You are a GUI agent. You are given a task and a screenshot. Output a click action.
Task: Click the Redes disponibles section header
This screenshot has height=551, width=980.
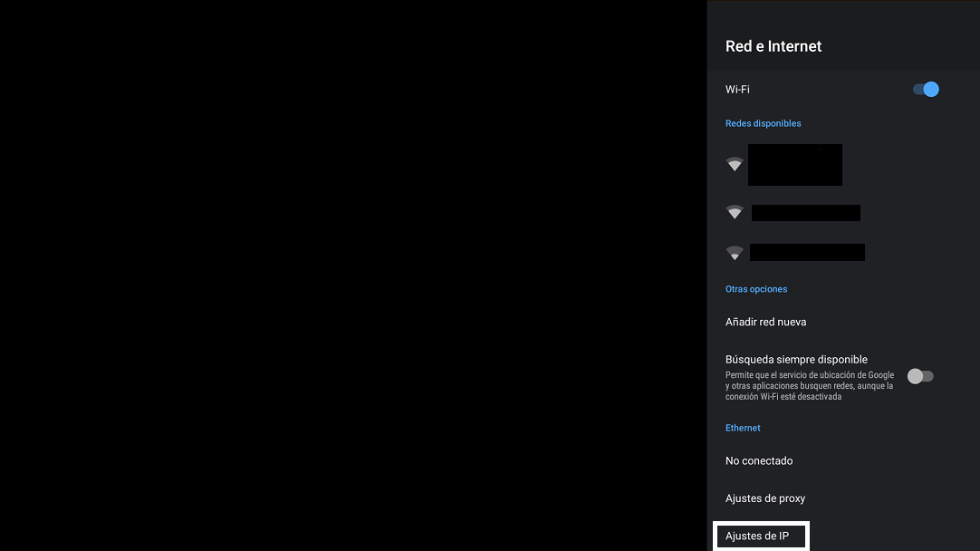coord(763,123)
